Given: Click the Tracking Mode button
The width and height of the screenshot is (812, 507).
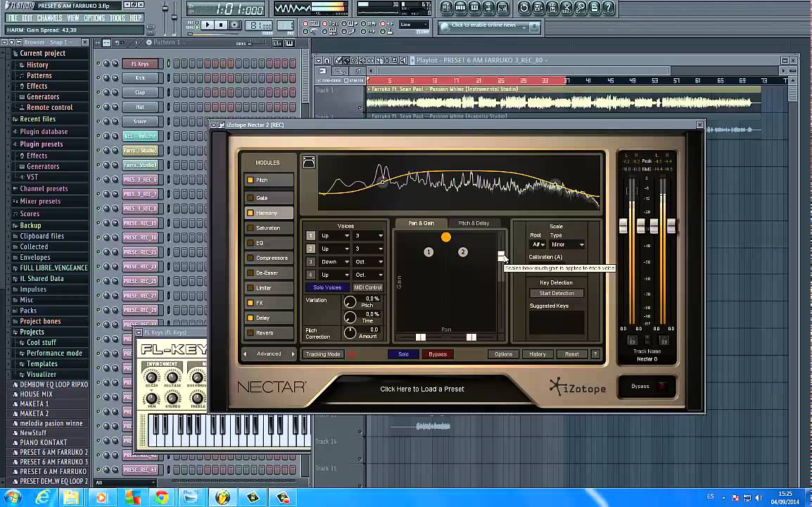Looking at the screenshot, I should coord(323,354).
